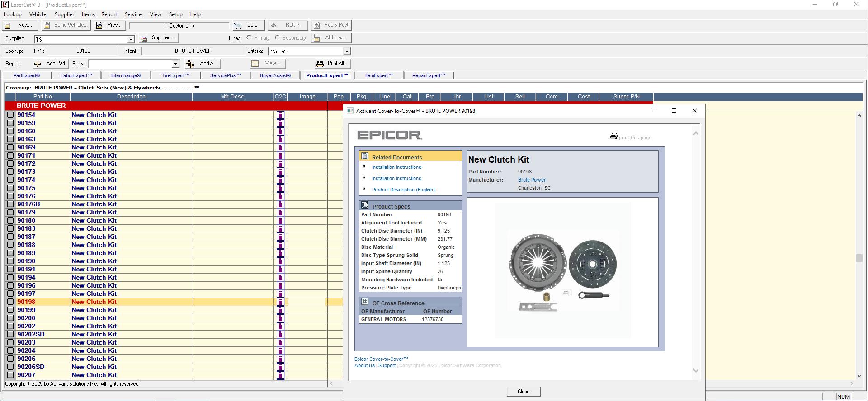
Task: Open the C2C info icon for part 90154
Action: pos(280,115)
